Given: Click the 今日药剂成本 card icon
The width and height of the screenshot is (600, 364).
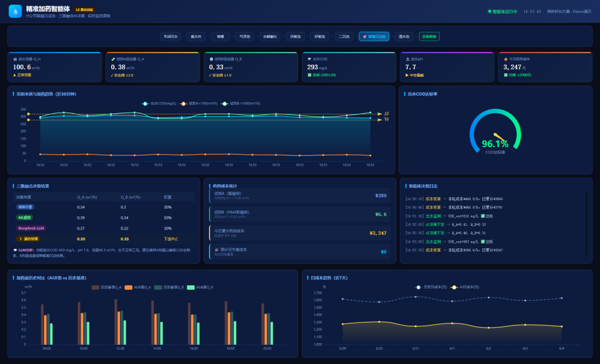Looking at the screenshot, I should (505, 59).
